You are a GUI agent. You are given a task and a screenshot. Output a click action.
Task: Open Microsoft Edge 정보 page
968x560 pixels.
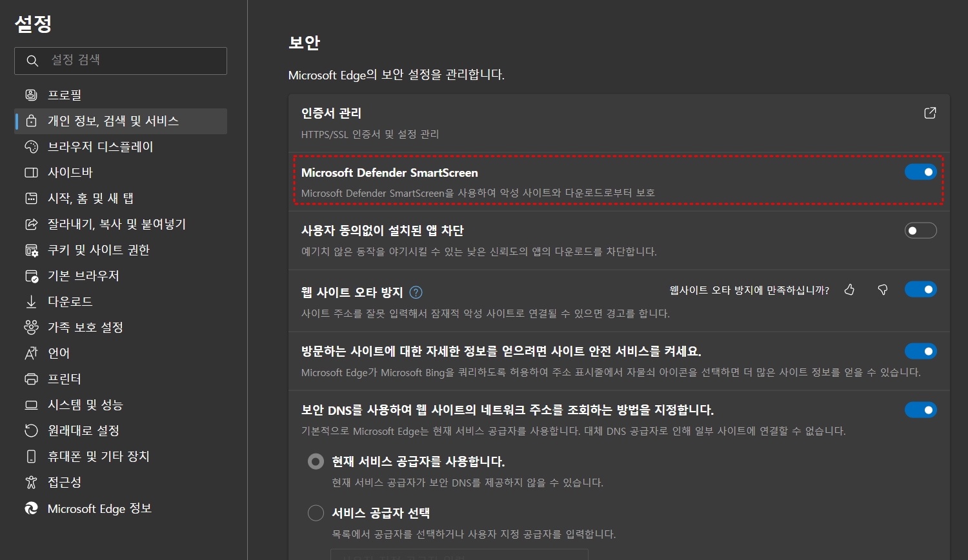coord(121,508)
